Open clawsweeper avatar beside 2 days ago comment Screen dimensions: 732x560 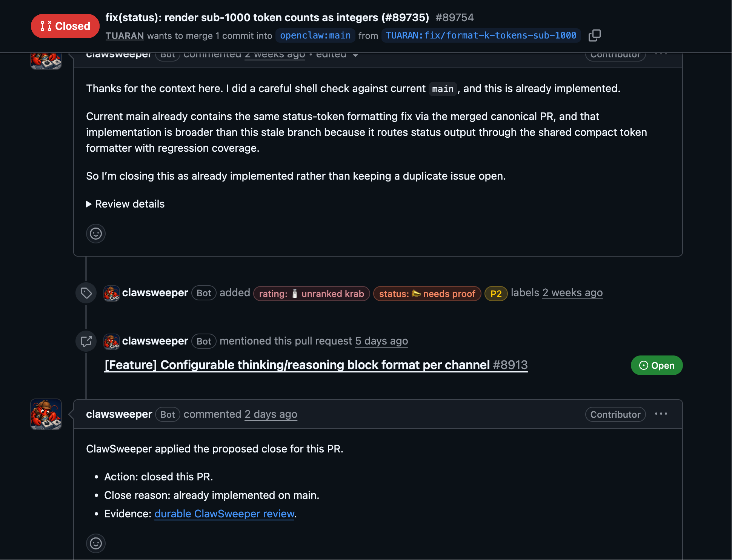tap(46, 414)
